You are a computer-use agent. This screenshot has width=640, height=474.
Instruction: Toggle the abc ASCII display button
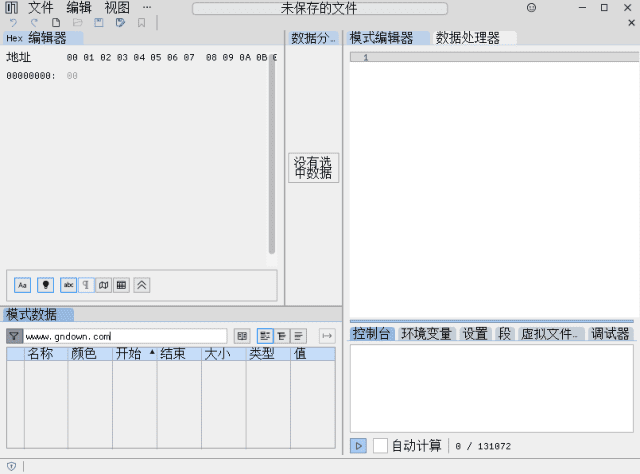pyautogui.click(x=68, y=285)
